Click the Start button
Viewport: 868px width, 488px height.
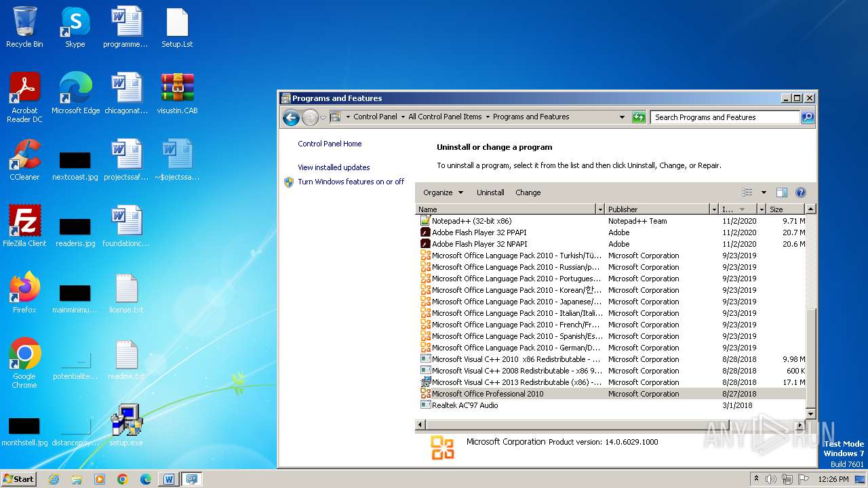coord(19,479)
